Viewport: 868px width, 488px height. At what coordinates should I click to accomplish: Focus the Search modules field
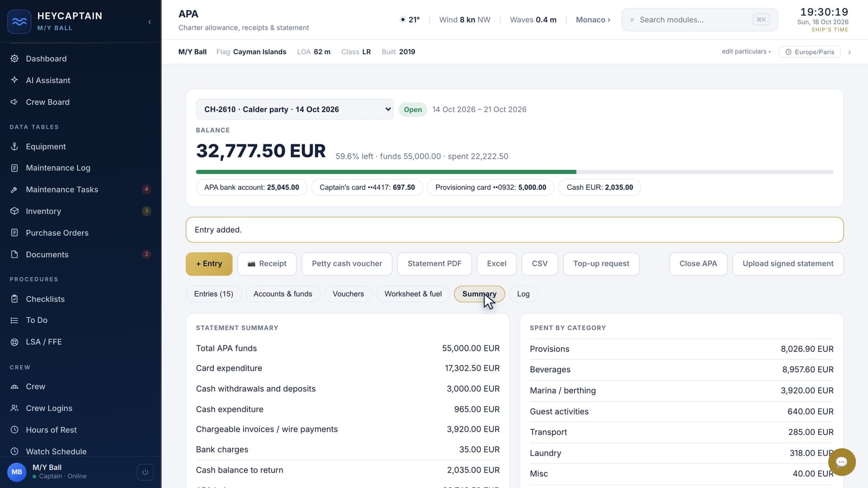pyautogui.click(x=699, y=20)
